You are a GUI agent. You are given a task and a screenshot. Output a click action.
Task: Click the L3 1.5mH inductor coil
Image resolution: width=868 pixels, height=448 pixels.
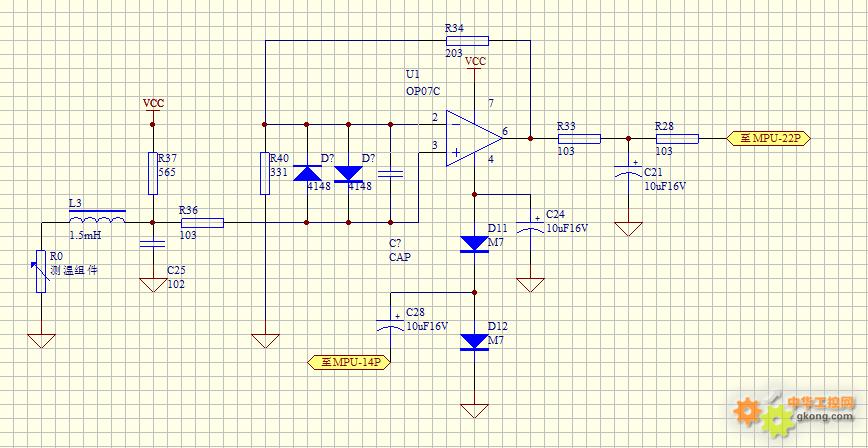(x=96, y=221)
